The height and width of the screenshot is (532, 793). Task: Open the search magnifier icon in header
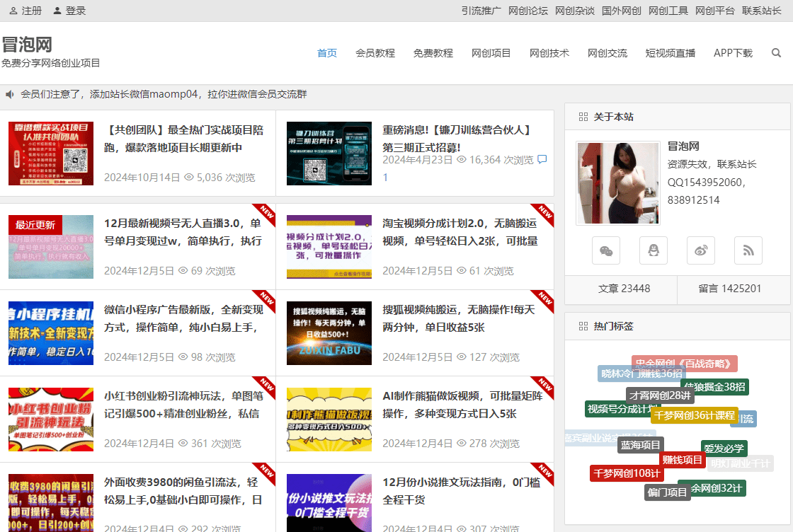click(776, 53)
